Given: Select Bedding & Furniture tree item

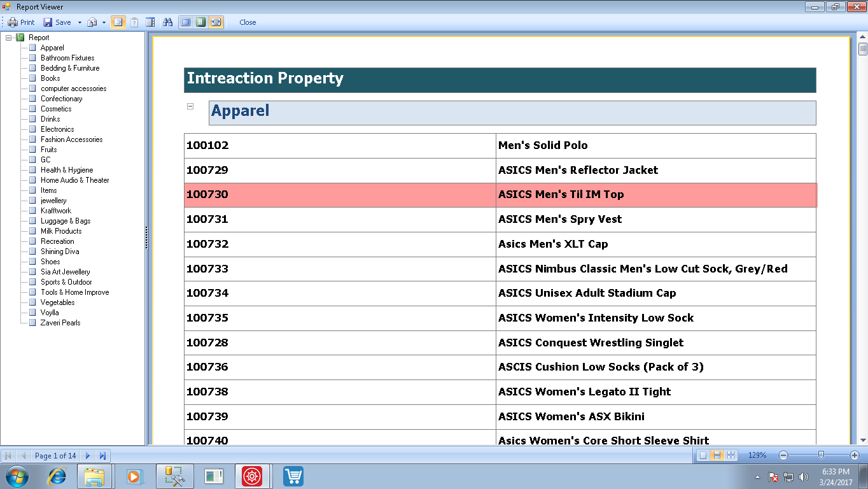Looking at the screenshot, I should [70, 68].
